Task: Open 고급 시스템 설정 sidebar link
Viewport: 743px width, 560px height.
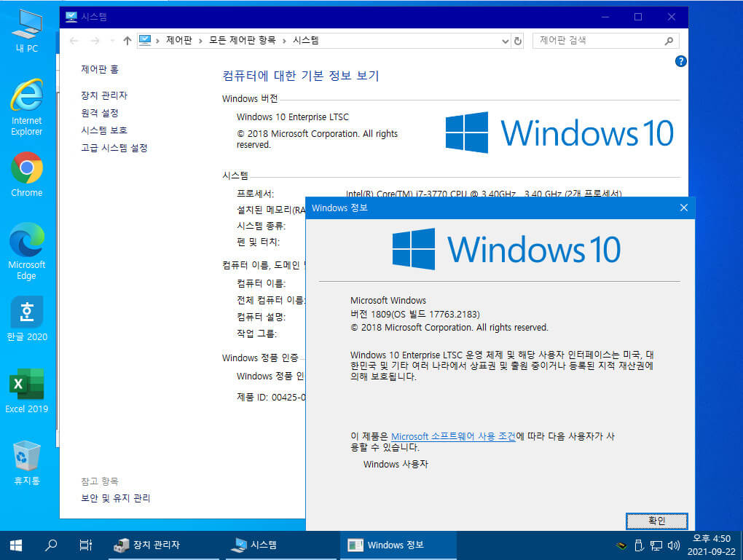Action: (x=114, y=148)
